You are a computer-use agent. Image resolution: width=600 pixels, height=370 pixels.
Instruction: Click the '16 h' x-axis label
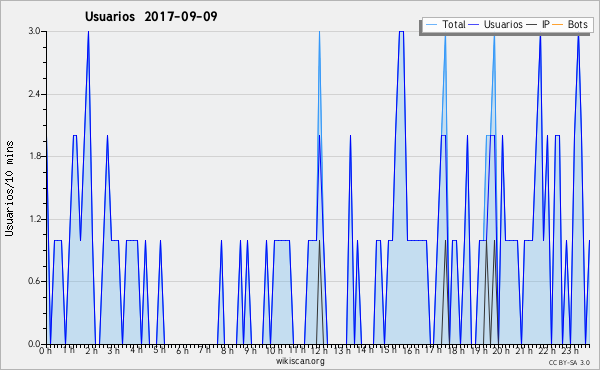tap(411, 350)
